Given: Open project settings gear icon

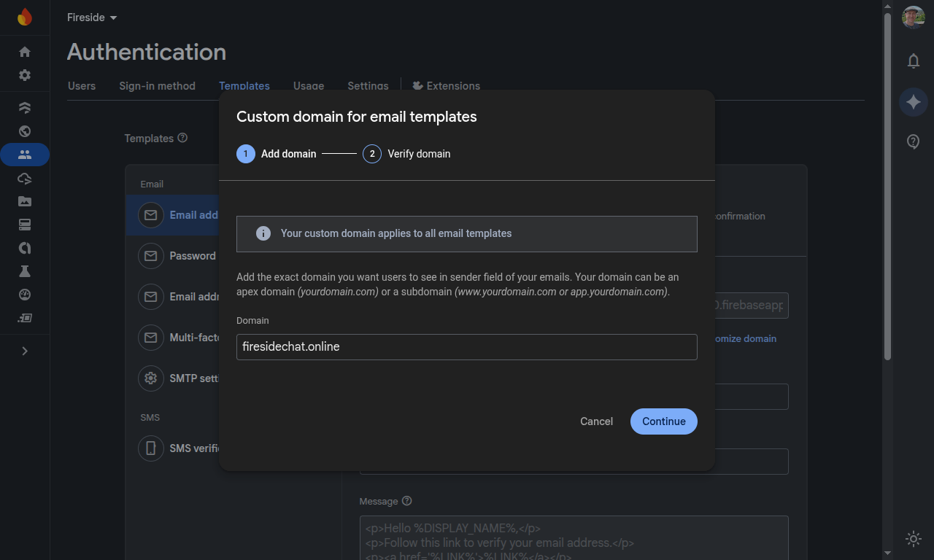Looking at the screenshot, I should (x=24, y=75).
